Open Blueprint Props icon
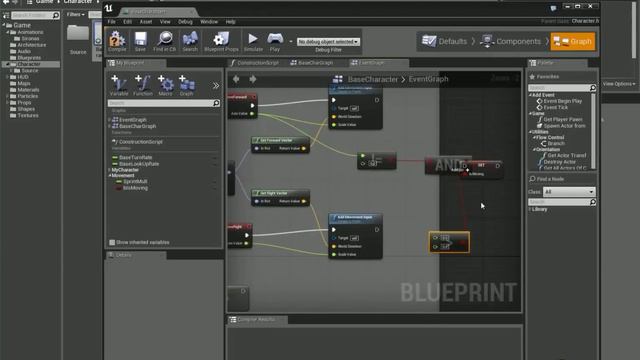The width and height of the screenshot is (640, 360). click(221, 41)
